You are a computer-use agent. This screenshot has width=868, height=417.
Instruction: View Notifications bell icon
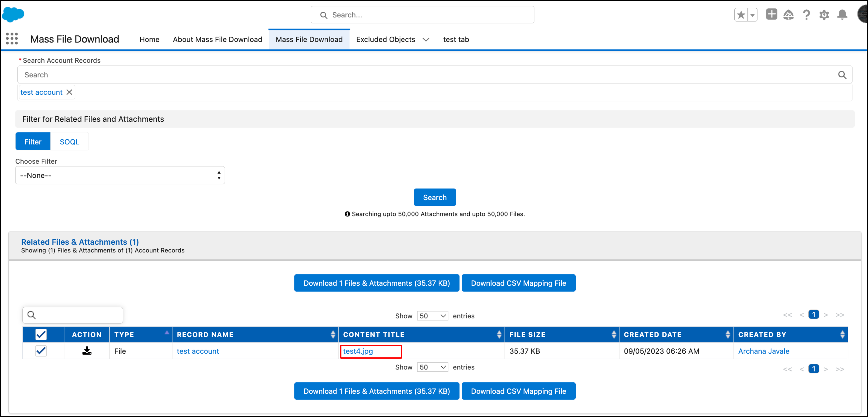(842, 15)
